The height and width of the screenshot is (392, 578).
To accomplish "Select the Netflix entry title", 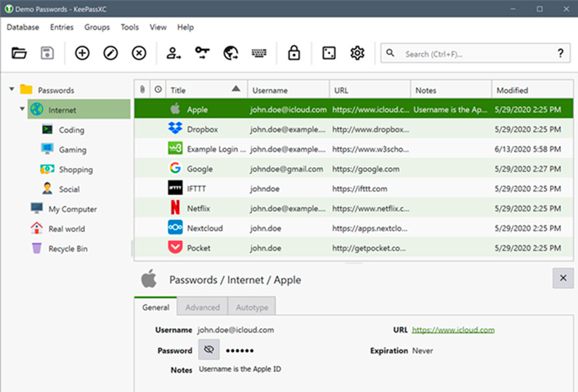I will [198, 209].
